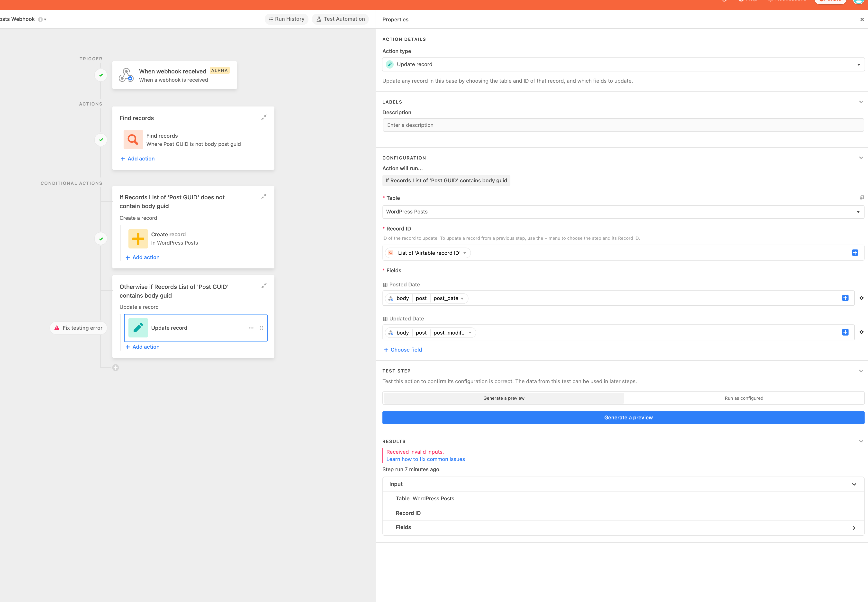Click the Table WordPress Posts results row

click(623, 499)
